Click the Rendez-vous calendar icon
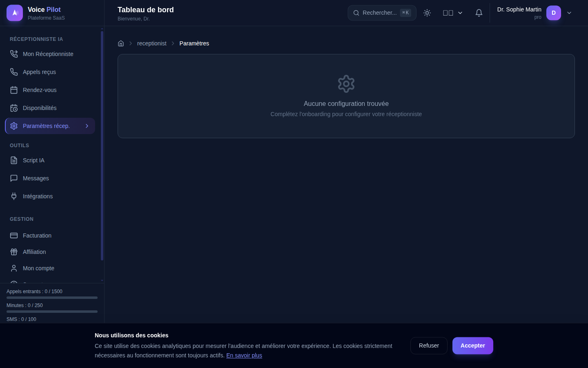 click(x=14, y=90)
